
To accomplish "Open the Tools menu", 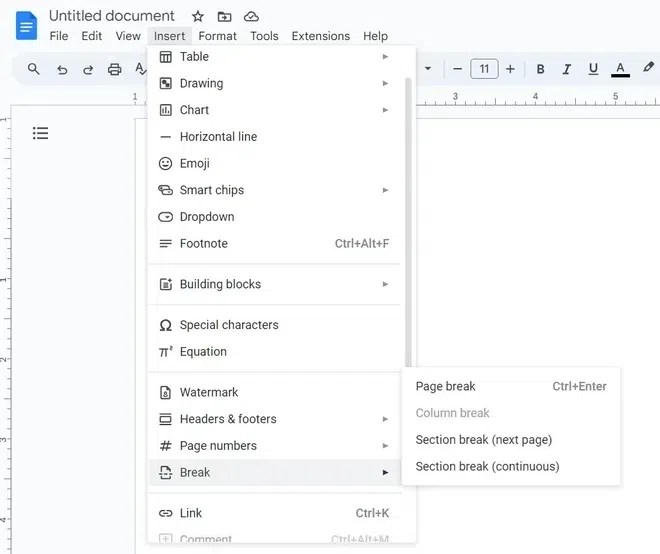I will [x=264, y=36].
